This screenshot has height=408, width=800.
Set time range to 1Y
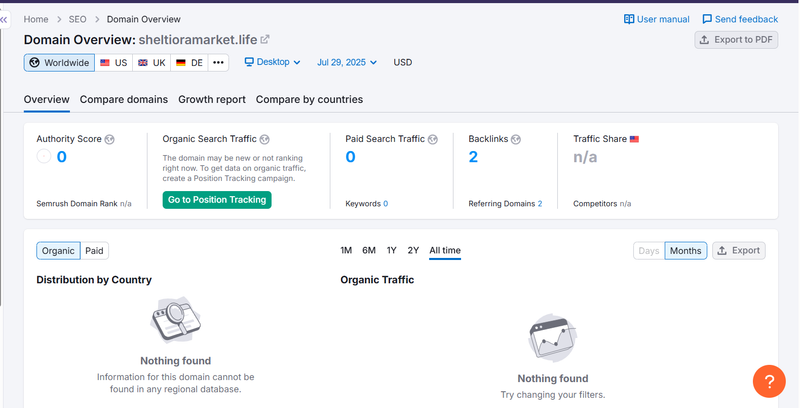[x=391, y=250]
